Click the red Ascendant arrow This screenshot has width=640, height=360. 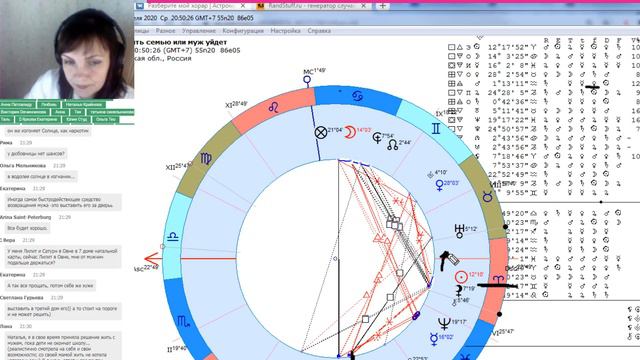152,259
